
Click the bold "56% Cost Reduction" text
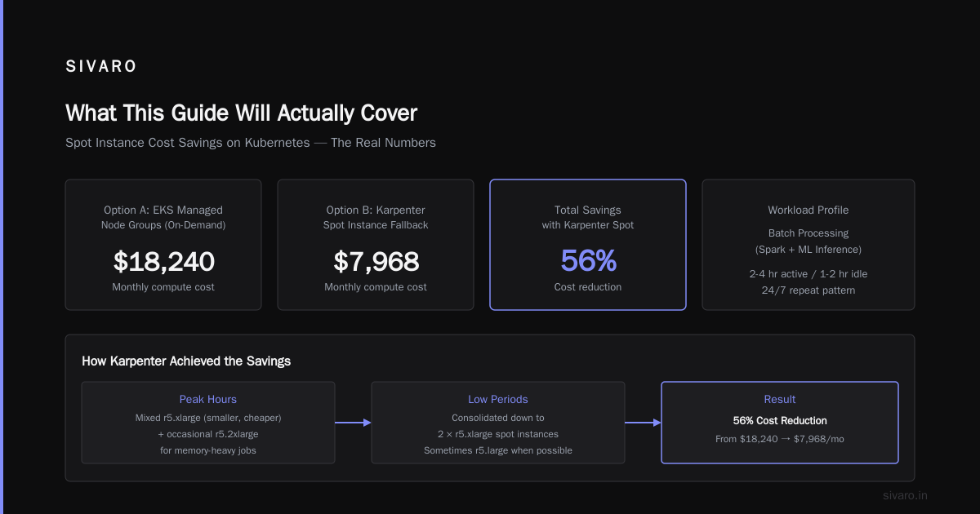click(x=780, y=421)
